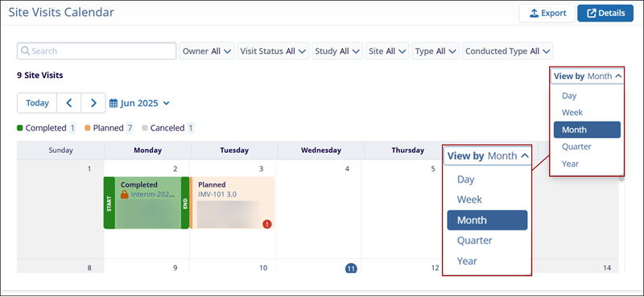Click the previous month arrow icon
Viewport: 644px width, 297px height.
coord(69,103)
